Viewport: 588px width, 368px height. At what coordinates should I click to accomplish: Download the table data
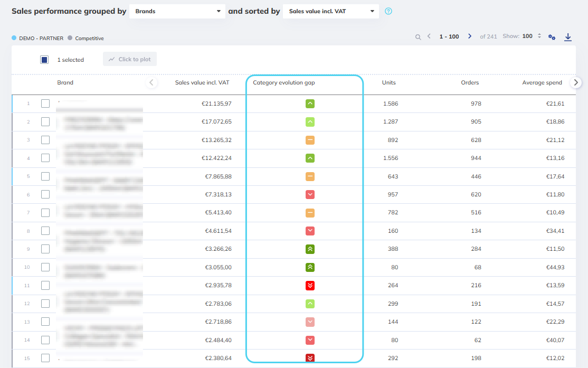click(568, 37)
